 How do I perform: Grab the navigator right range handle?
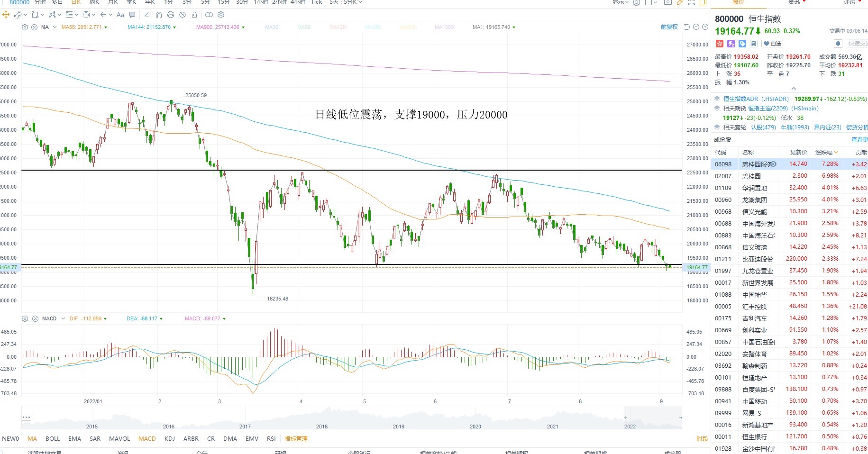[680, 418]
